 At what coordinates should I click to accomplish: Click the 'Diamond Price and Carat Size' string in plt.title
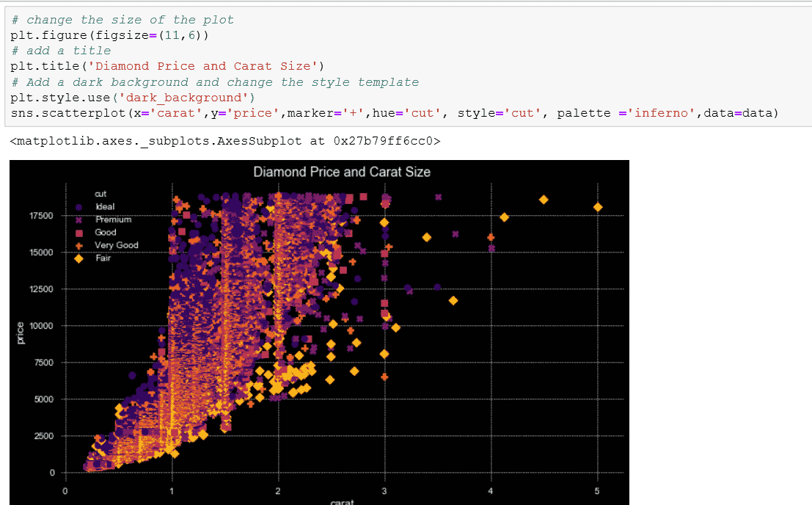201,66
